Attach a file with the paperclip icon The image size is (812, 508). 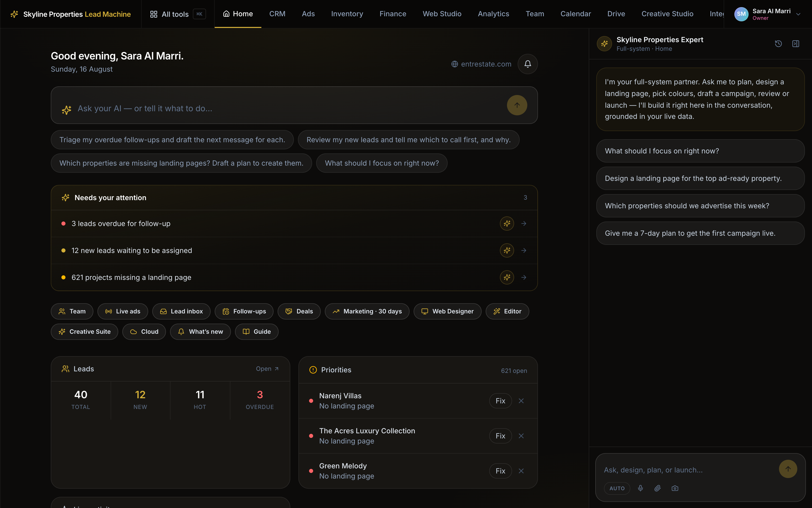[657, 488]
